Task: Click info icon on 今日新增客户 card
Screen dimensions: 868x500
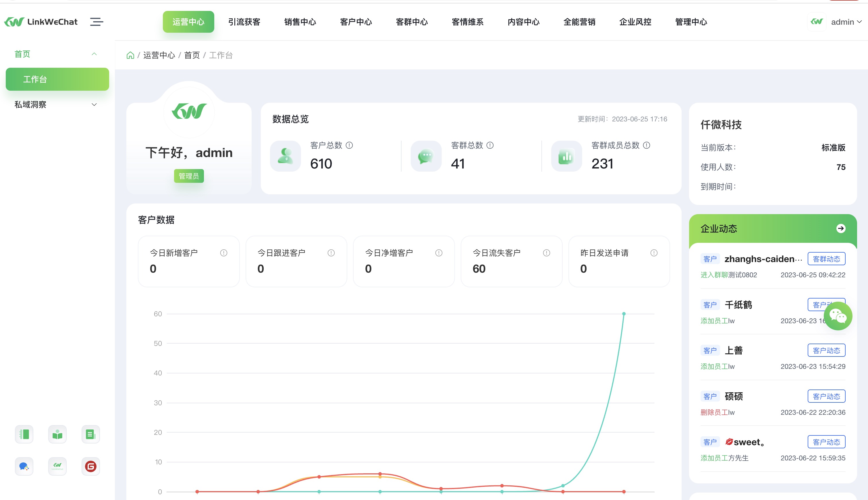Action: pyautogui.click(x=224, y=253)
